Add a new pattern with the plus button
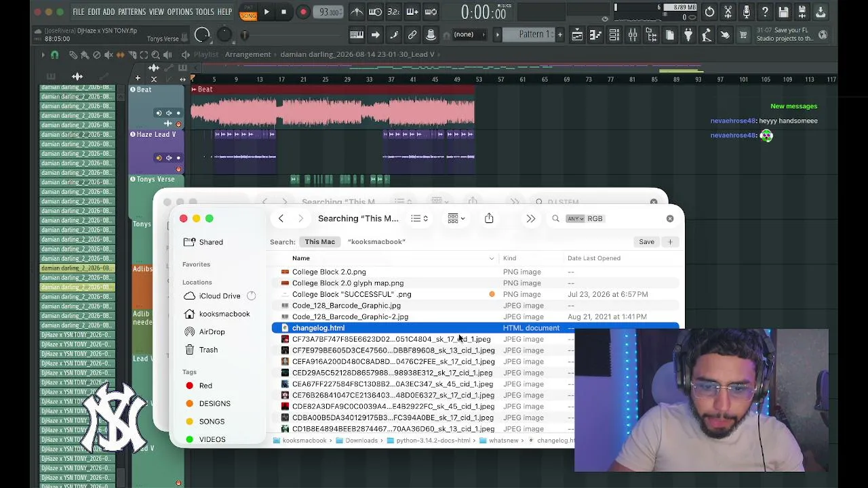 pos(559,35)
